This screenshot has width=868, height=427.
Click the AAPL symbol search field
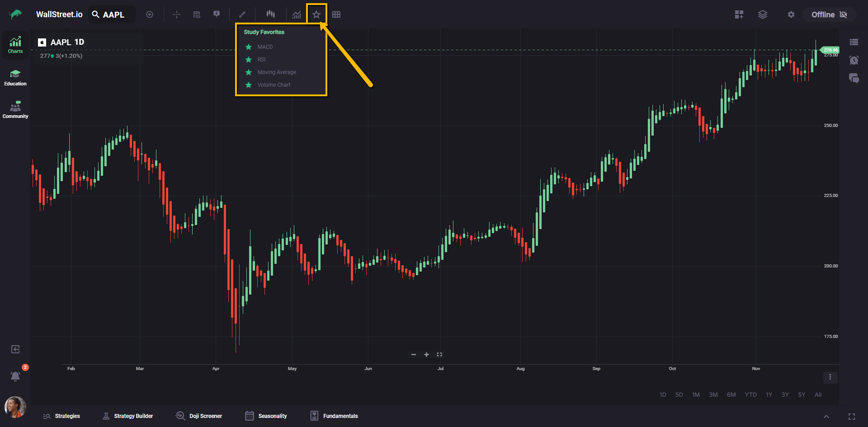point(113,14)
